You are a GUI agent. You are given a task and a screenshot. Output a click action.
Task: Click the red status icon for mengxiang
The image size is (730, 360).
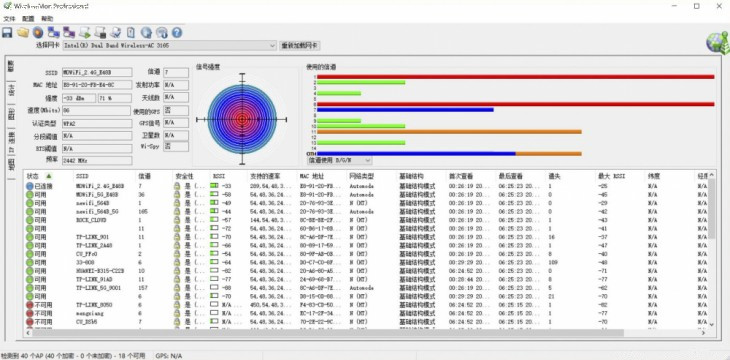(30, 313)
